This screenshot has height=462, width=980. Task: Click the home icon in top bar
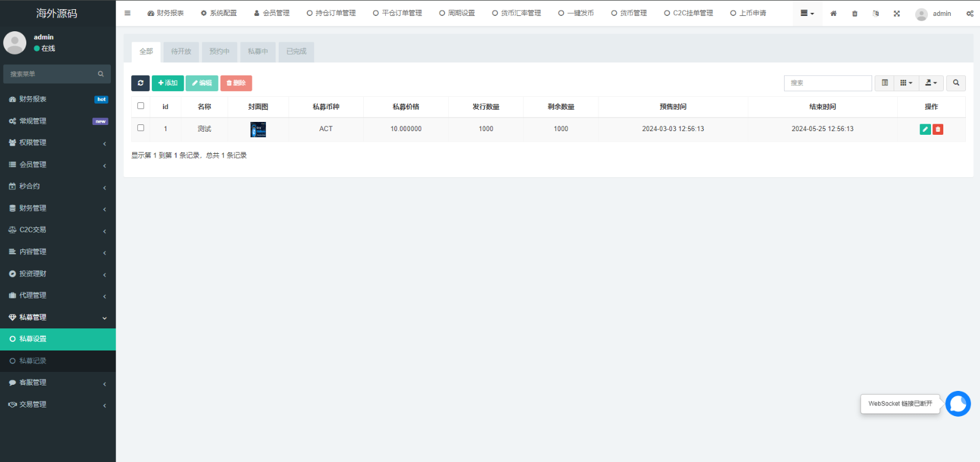833,13
